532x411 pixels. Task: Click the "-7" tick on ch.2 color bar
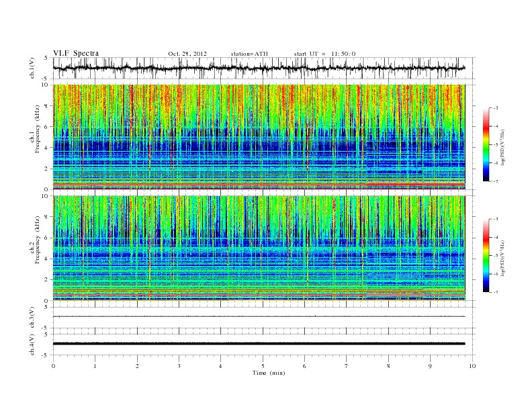pyautogui.click(x=496, y=292)
